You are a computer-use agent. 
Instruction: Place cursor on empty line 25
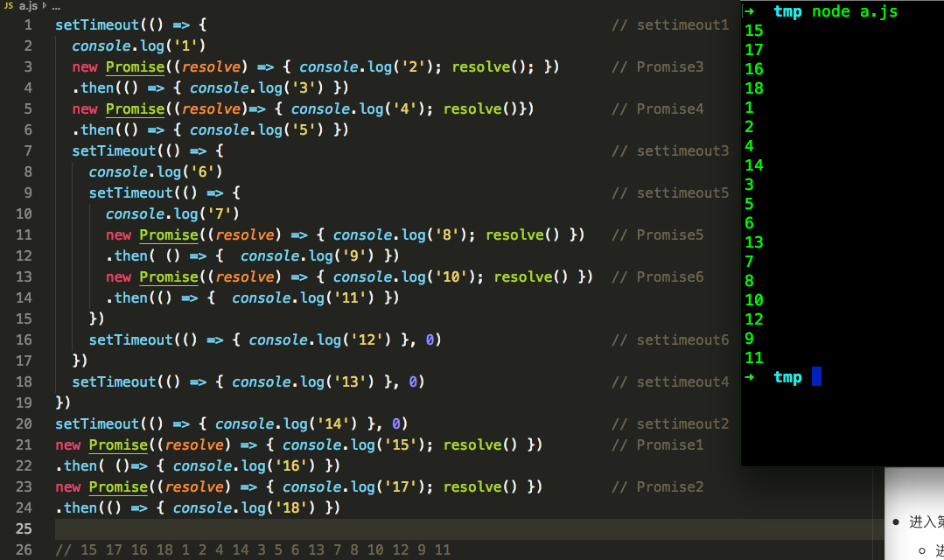tap(350, 528)
